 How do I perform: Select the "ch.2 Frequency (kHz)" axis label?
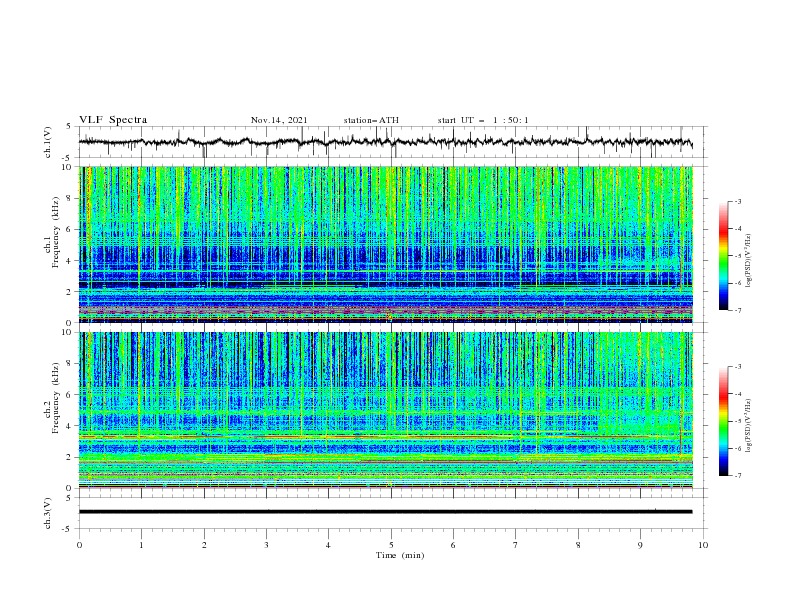[x=52, y=397]
